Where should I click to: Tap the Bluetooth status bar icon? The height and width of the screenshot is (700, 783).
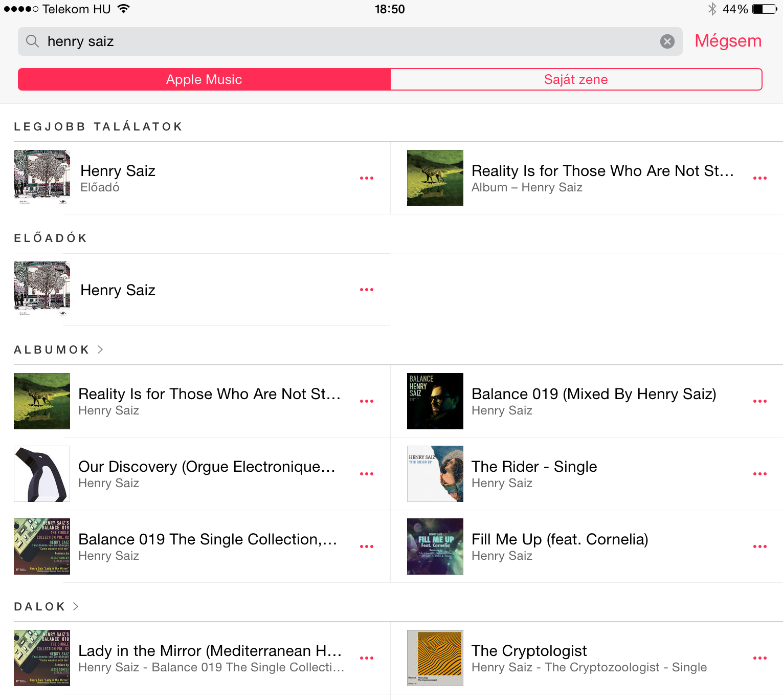click(x=712, y=9)
